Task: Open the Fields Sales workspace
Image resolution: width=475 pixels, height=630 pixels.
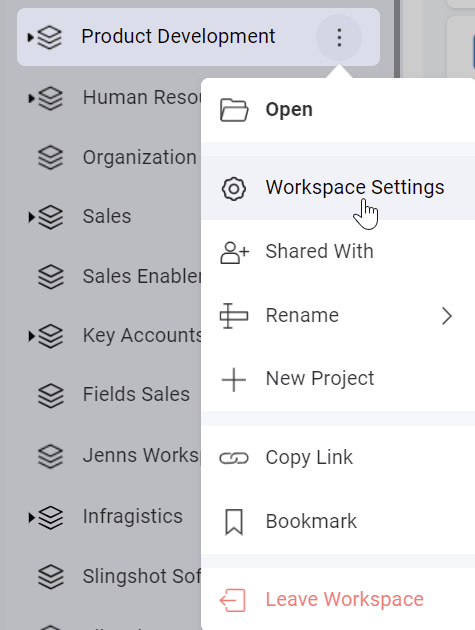Action: 136,394
